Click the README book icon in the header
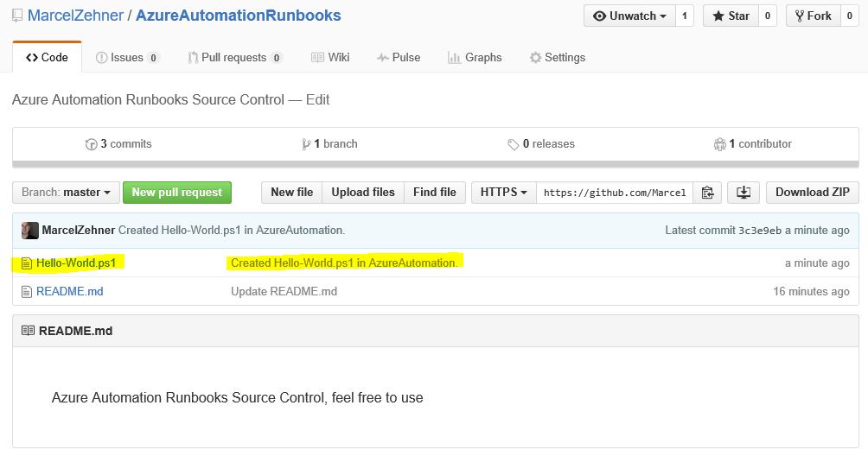The height and width of the screenshot is (456, 868). (28, 331)
